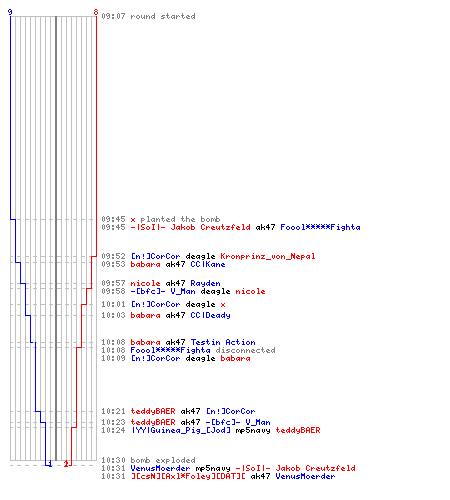Click ][csN][Axl*Foley][DAT][ player name
The width and height of the screenshot is (450, 500).
coord(188,476)
